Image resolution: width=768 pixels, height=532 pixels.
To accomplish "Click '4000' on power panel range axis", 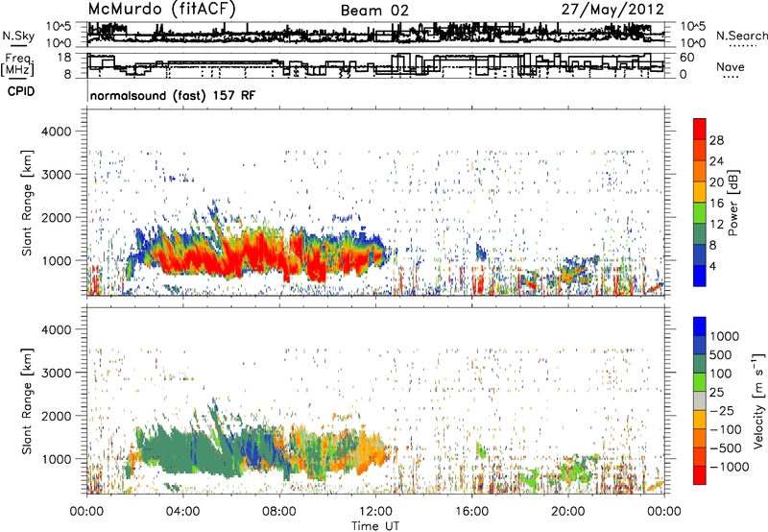I will click(x=57, y=132).
